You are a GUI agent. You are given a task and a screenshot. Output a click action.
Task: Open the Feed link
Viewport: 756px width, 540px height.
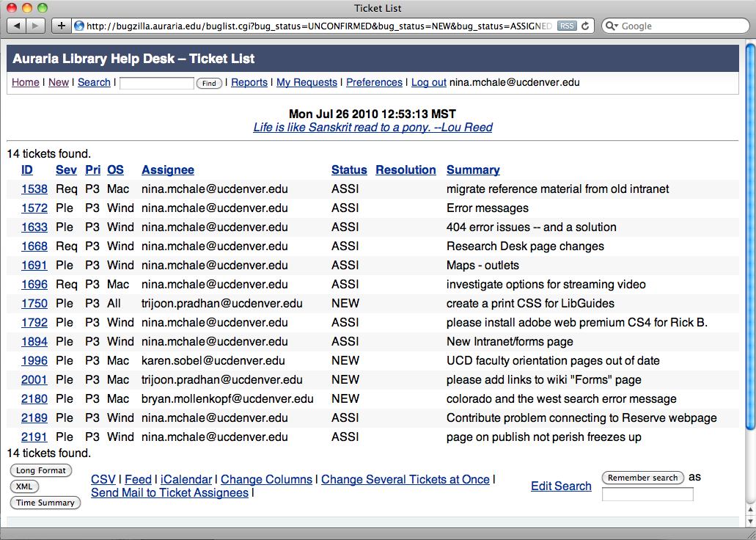click(x=138, y=479)
